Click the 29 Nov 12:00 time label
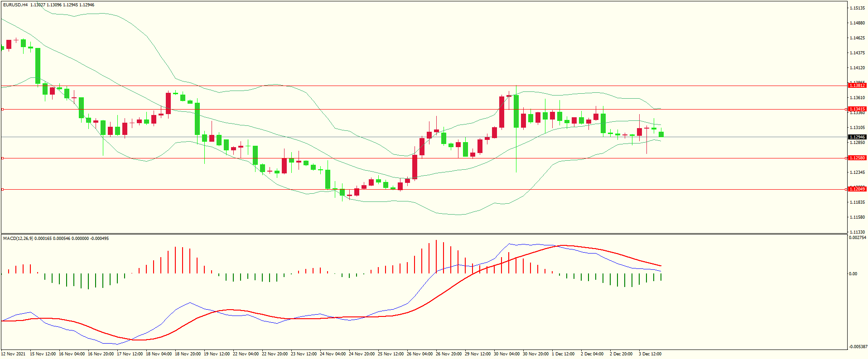The height and width of the screenshot is (359, 868). [478, 354]
